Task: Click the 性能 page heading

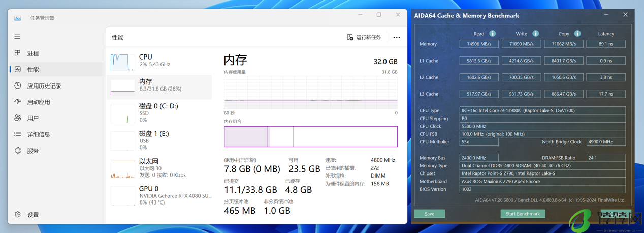Action: tap(118, 37)
